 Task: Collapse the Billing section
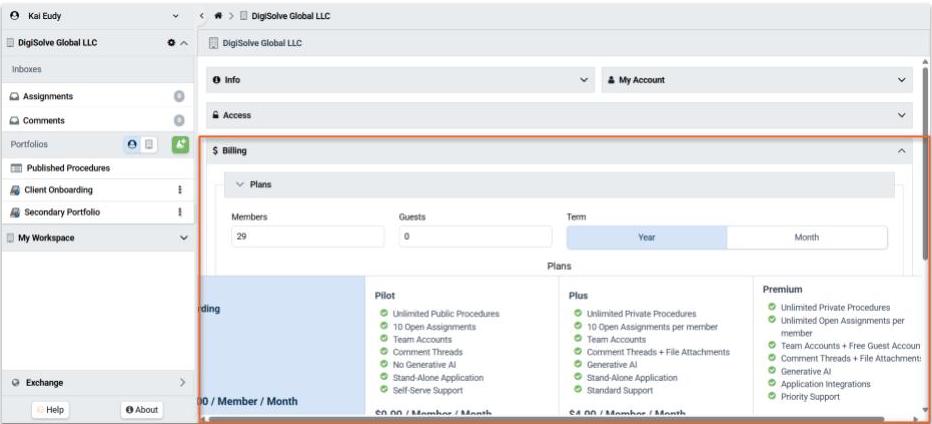(x=903, y=151)
